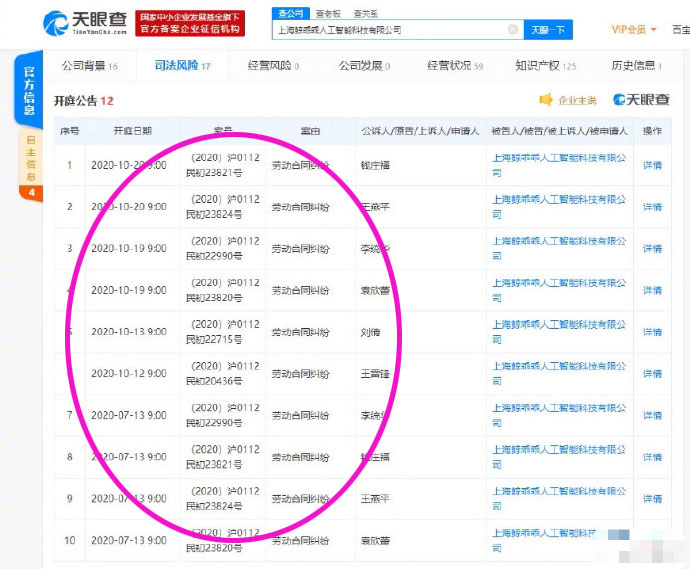Click case number 民初22715号 cell
This screenshot has width=690, height=569.
click(x=223, y=332)
